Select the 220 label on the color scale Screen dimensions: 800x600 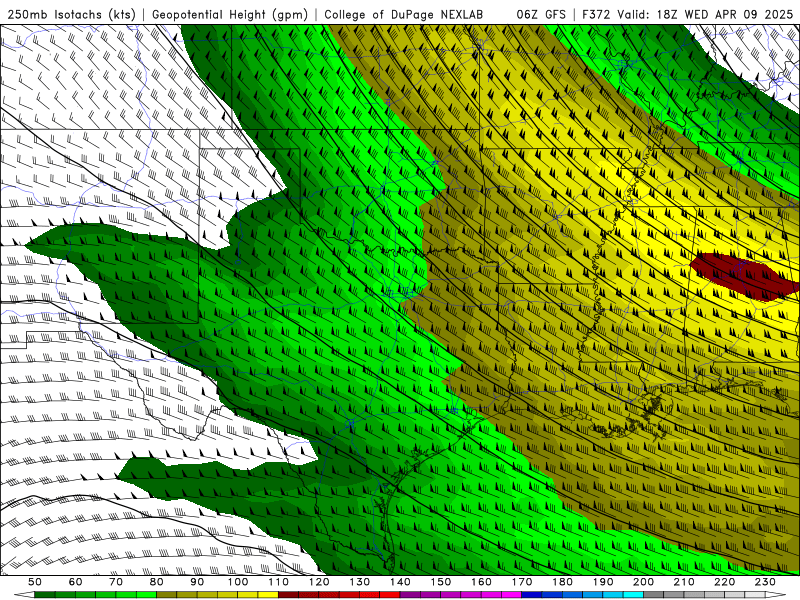coord(724,582)
